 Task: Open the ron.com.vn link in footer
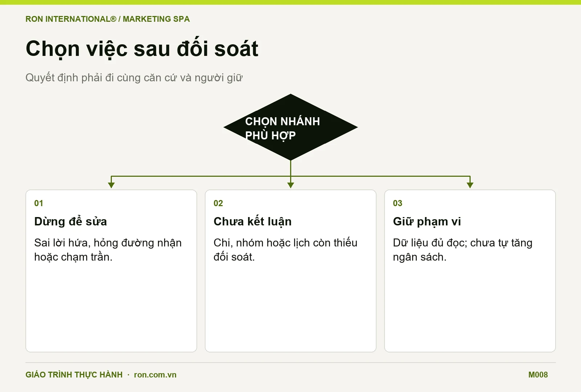coord(155,375)
